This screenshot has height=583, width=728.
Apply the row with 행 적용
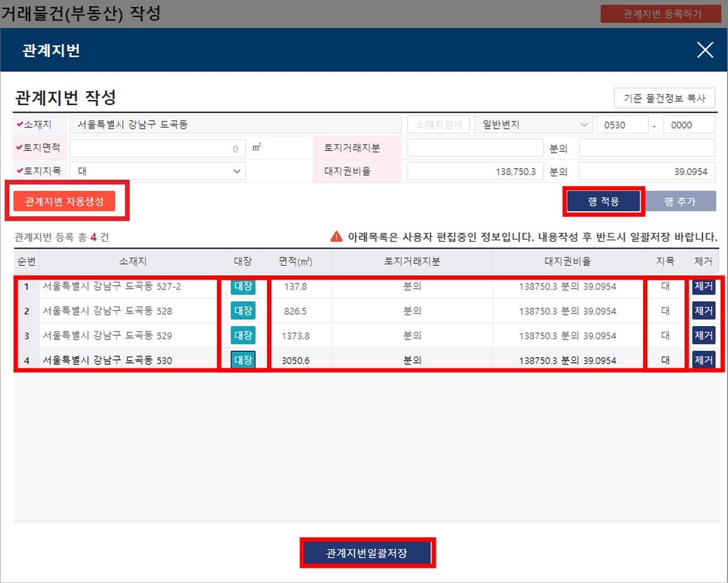pos(603,200)
